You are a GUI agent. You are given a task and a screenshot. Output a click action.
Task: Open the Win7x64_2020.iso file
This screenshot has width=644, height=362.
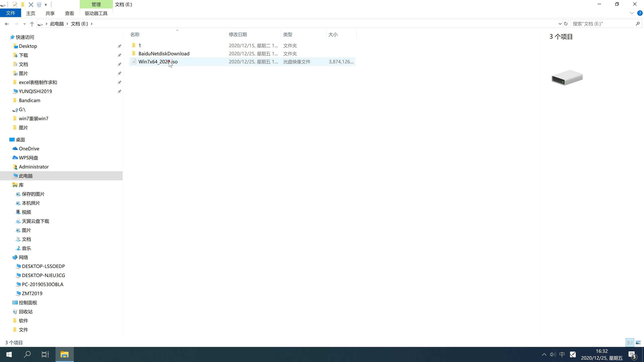(x=158, y=62)
